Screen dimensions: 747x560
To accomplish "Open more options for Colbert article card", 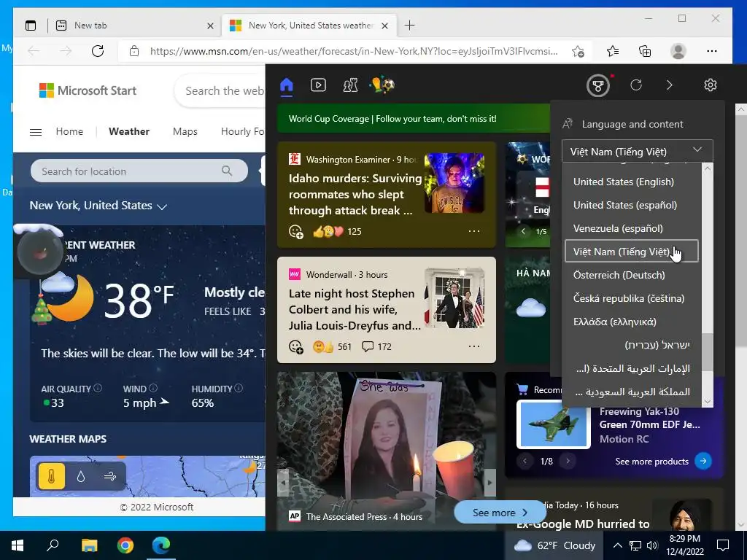I will (474, 346).
